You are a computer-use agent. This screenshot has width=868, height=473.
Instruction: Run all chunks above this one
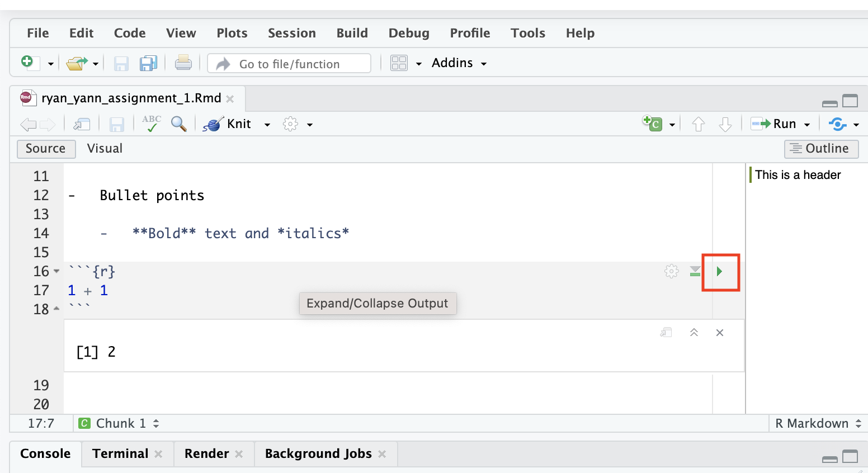[x=695, y=272]
